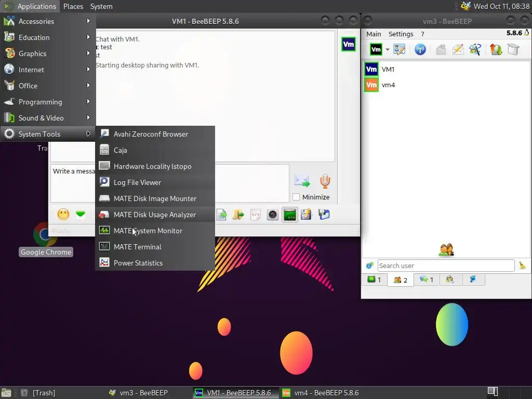Launch Avahi Zeroconf Browser
The width and height of the screenshot is (532, 399).
click(155, 134)
